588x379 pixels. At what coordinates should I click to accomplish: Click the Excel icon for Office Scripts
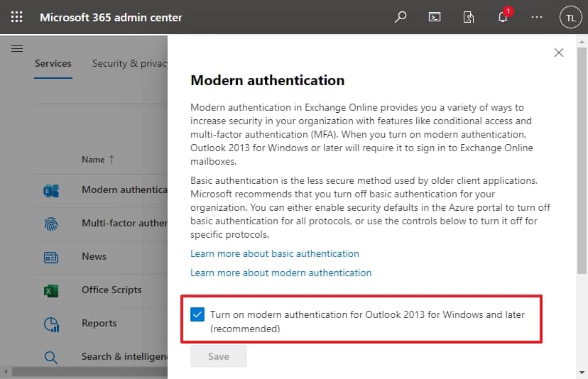(x=51, y=291)
